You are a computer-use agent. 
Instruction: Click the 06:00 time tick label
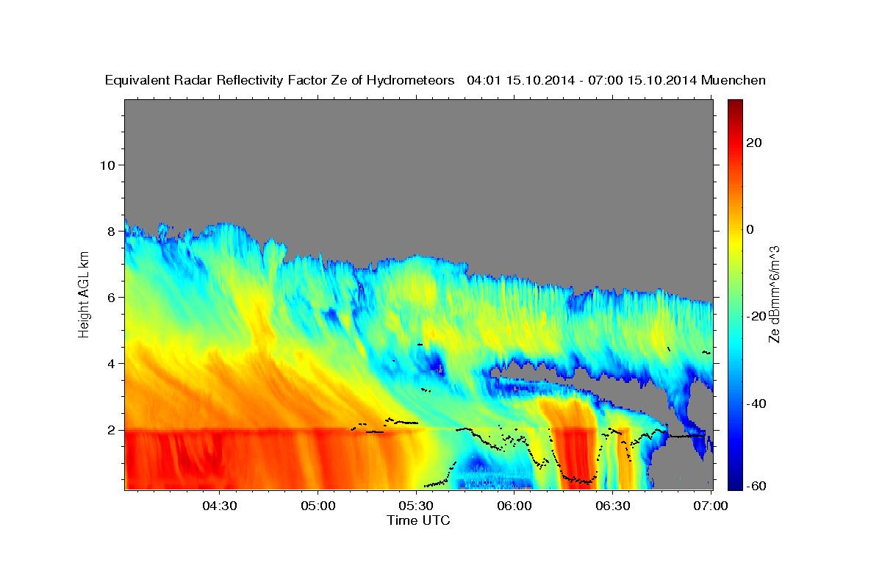(x=514, y=506)
